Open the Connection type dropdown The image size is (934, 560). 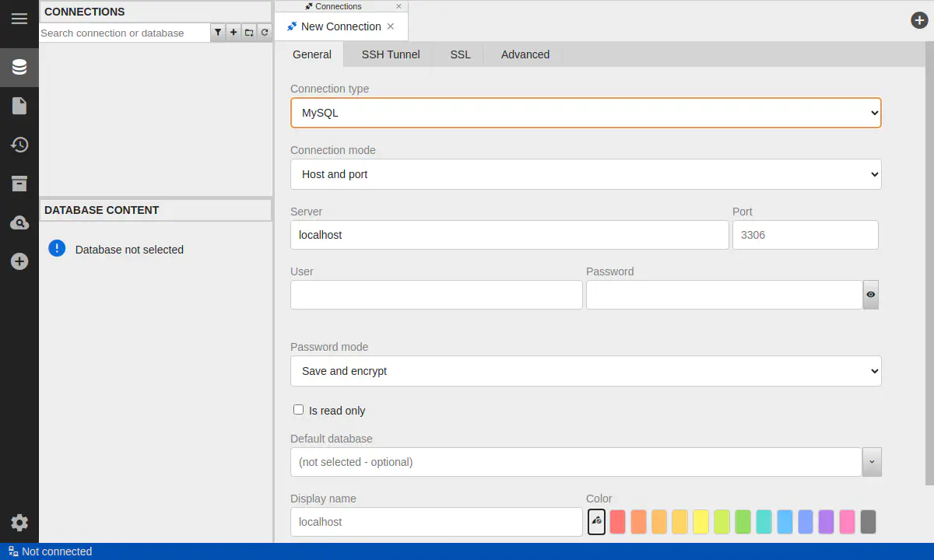point(585,113)
